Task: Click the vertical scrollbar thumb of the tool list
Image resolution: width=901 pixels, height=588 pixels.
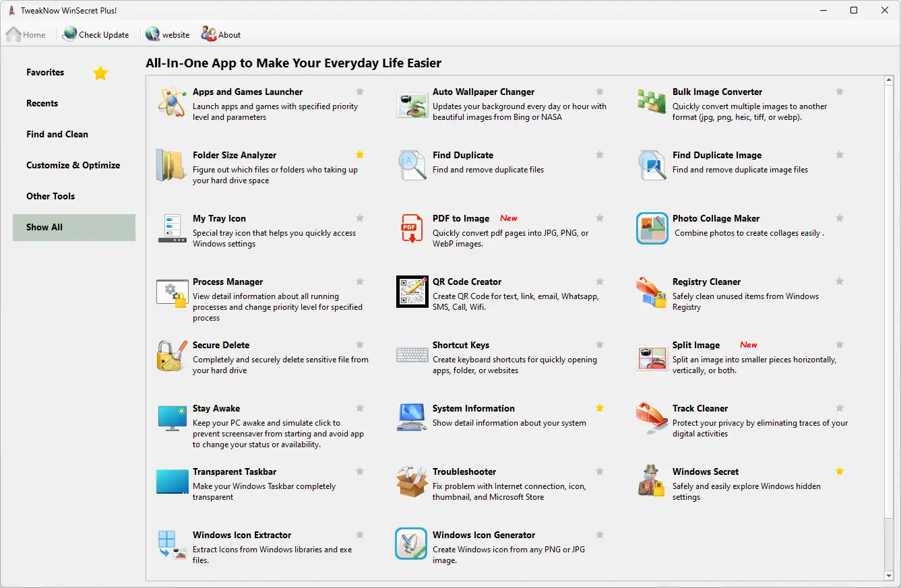Action: coord(890,302)
